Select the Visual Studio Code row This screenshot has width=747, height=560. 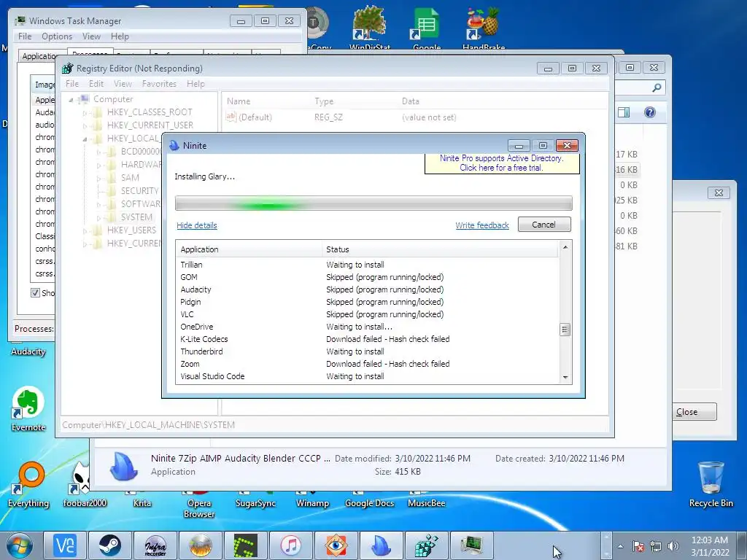368,376
